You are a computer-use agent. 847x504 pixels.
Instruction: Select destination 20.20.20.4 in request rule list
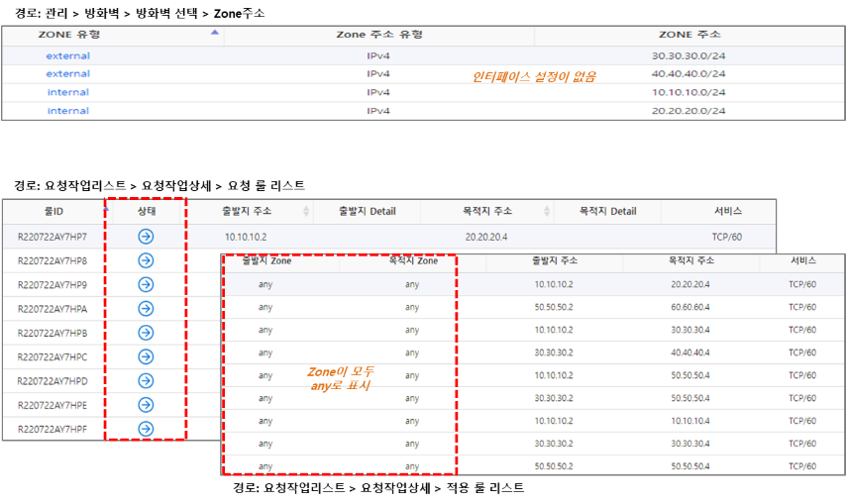tap(486, 237)
